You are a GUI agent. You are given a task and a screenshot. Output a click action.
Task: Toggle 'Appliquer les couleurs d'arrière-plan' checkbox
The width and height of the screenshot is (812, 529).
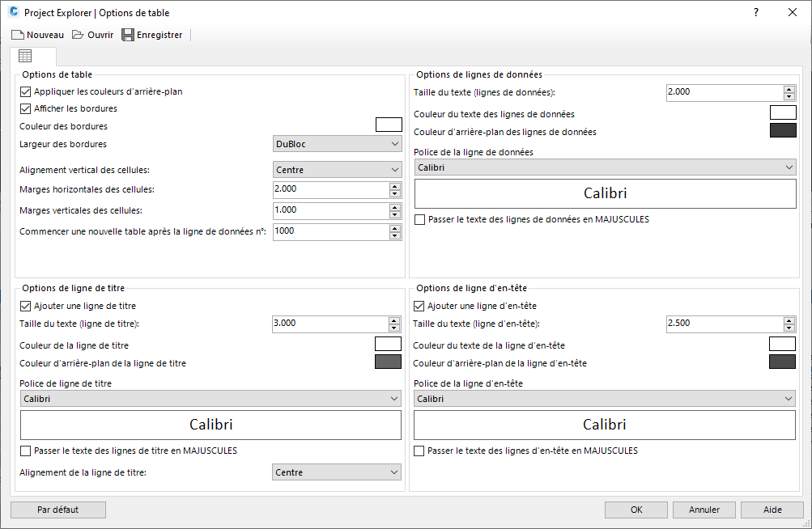coord(25,91)
